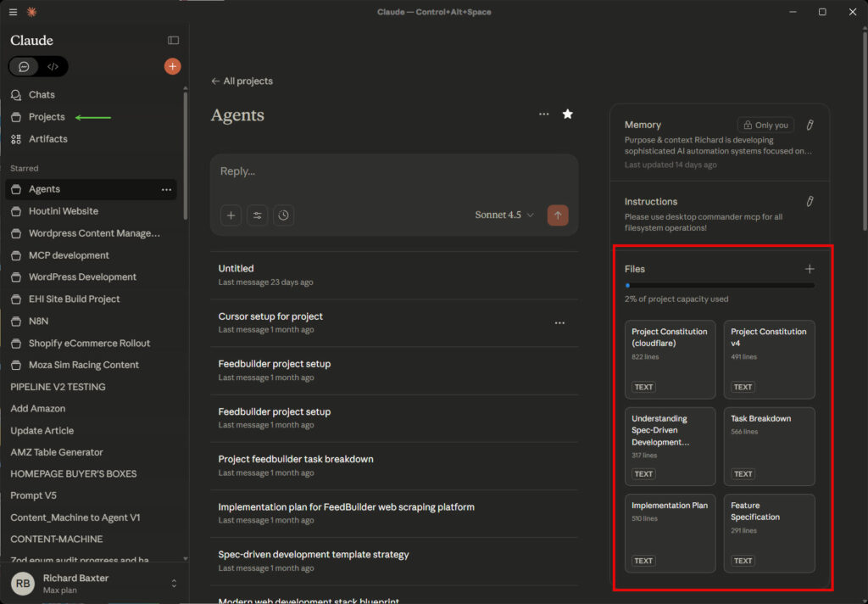Go back to All projects

coord(242,81)
